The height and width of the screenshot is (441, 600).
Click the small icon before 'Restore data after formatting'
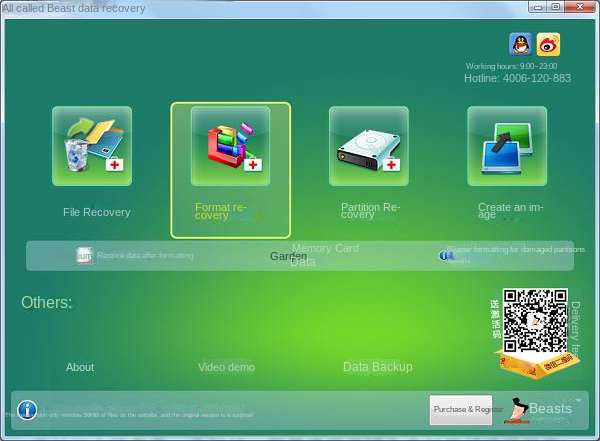coord(85,255)
